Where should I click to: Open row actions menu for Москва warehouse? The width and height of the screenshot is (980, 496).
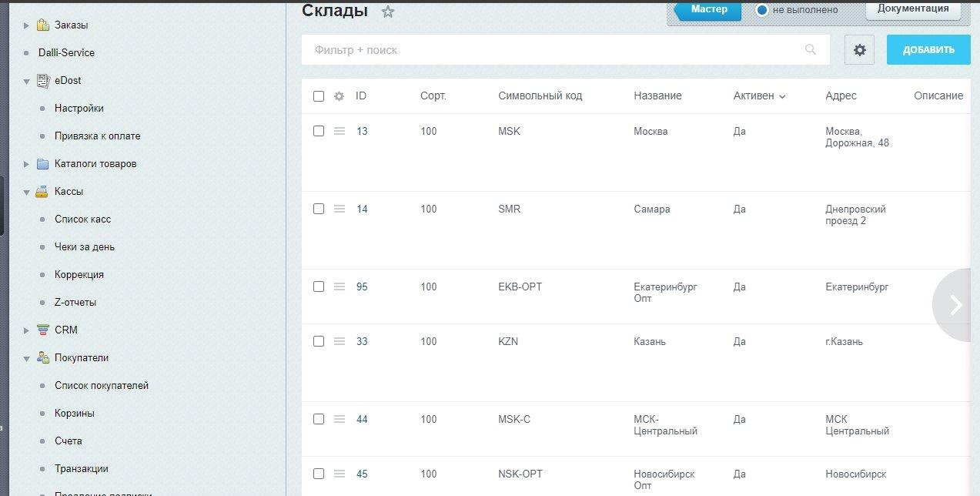[339, 132]
